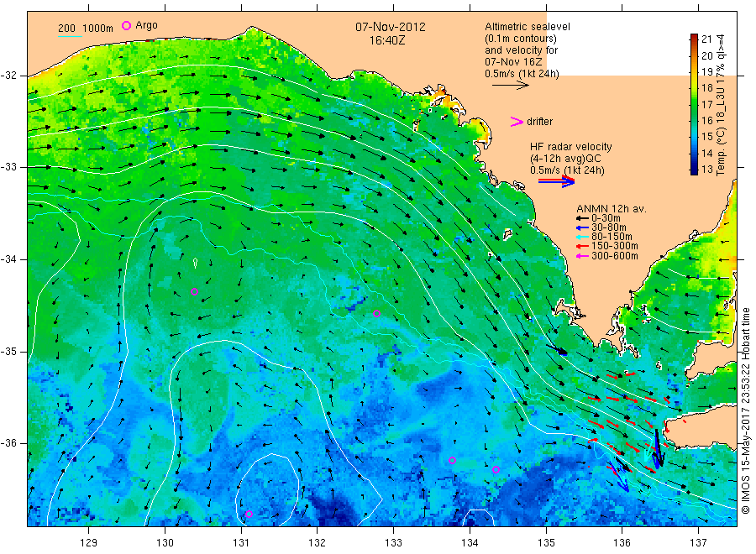Click the red 150-300m ANMN arrow

pos(582,246)
